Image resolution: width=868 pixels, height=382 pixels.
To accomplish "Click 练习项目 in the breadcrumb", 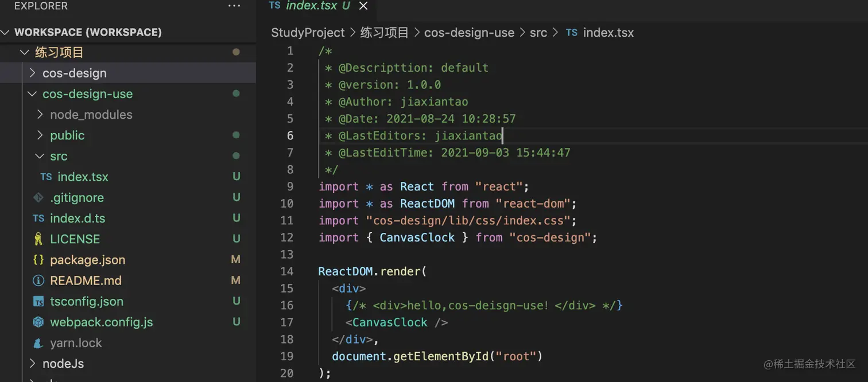I will pos(385,33).
